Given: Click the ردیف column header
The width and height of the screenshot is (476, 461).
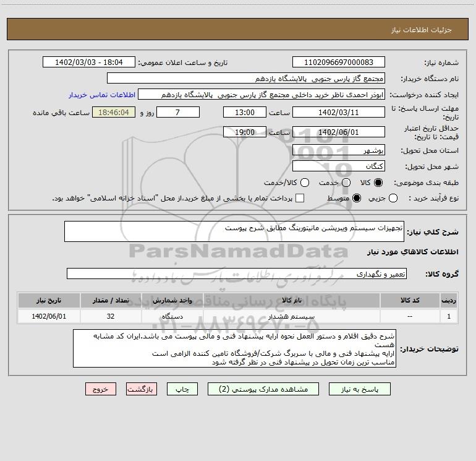Looking at the screenshot, I should [x=449, y=300].
